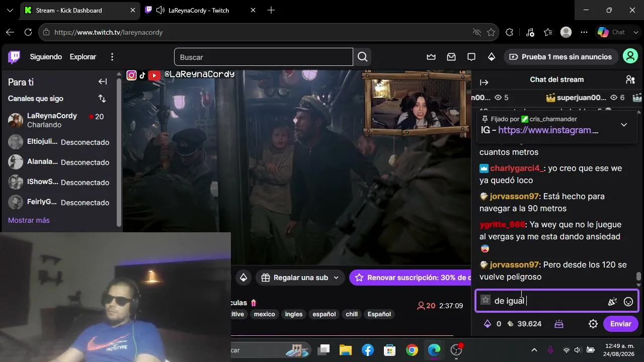644x362 pixels.
Task: Click Prueba 1 mes sin anuncios
Action: pos(561,57)
